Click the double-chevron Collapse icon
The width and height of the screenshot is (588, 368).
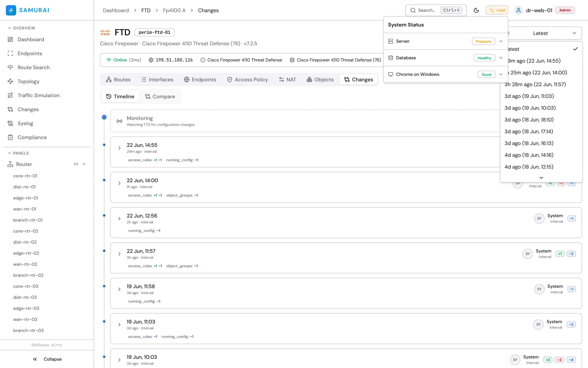35,359
